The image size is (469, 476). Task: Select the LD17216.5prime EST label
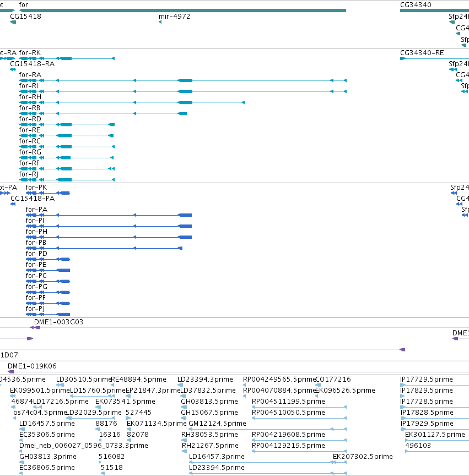pos(61,402)
